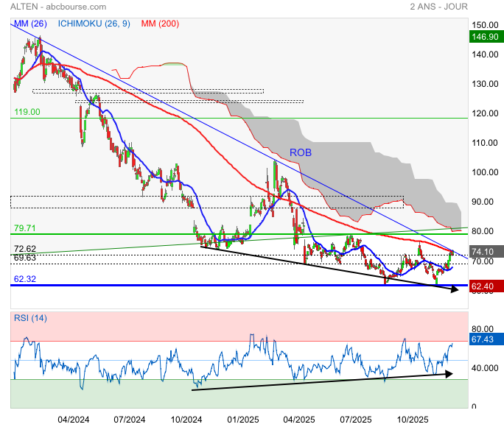The height and width of the screenshot is (427, 504).
Task: Click the ROB annotation text
Action: pyautogui.click(x=301, y=152)
